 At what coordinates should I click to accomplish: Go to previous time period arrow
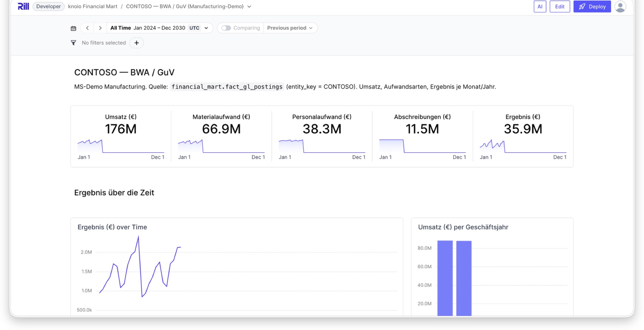point(87,28)
